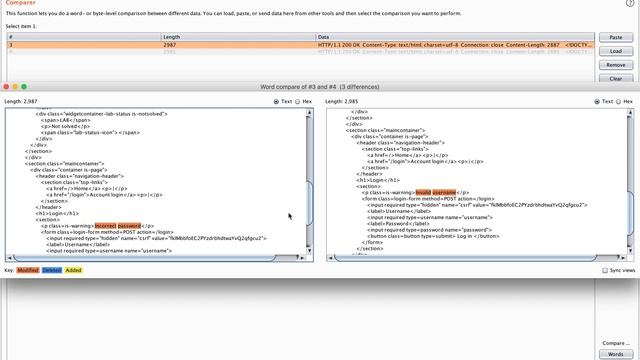The height and width of the screenshot is (360, 640).
Task: Click right pane horizontal scroll right arrow
Action: (x=623, y=258)
